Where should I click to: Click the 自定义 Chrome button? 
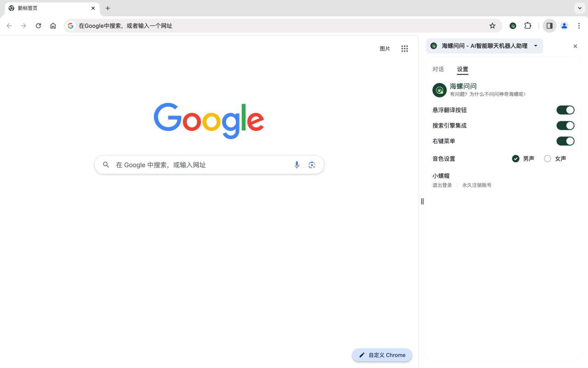(x=382, y=355)
